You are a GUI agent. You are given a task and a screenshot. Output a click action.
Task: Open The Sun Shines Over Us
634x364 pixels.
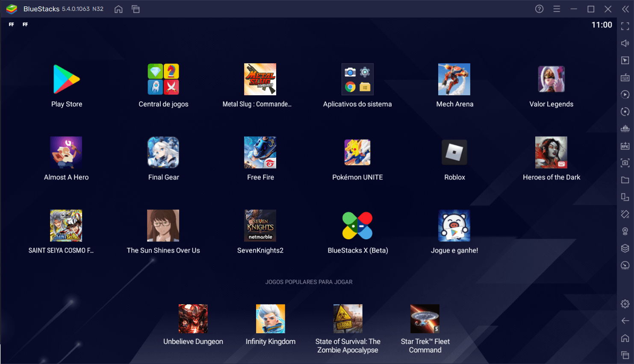click(163, 226)
